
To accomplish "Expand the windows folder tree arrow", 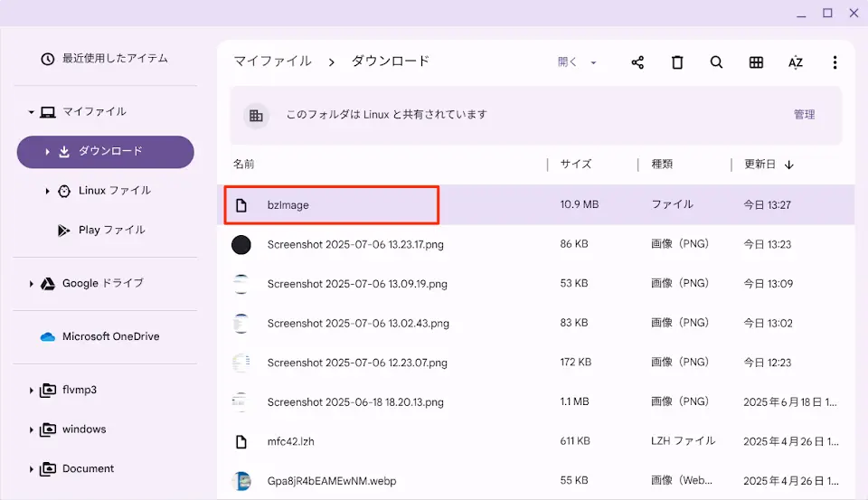I will click(31, 429).
